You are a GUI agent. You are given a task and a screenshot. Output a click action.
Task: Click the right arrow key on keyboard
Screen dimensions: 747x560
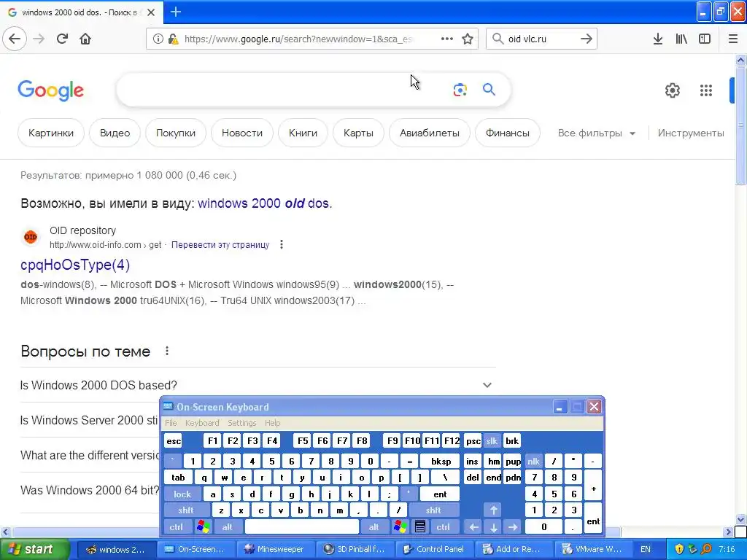pyautogui.click(x=513, y=526)
